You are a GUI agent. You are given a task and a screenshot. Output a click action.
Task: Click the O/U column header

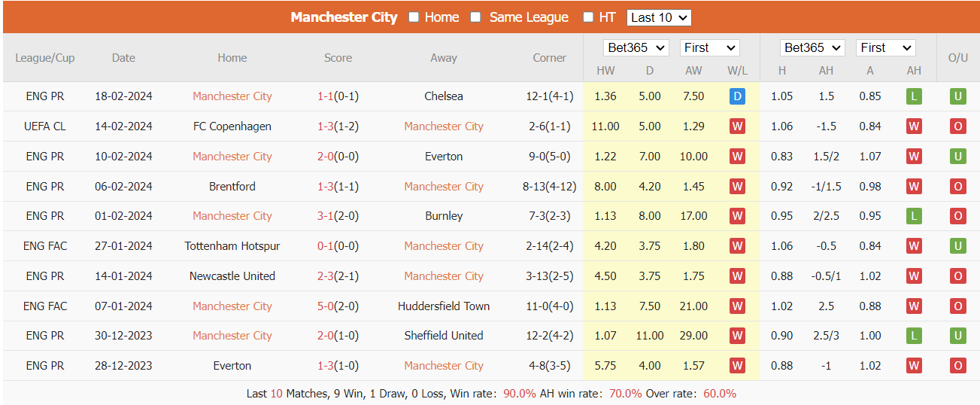(957, 58)
